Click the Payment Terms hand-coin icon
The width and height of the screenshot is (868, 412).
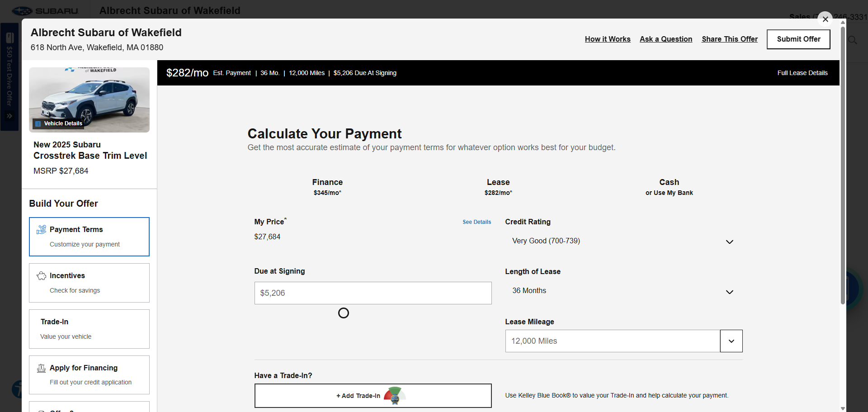click(x=41, y=229)
